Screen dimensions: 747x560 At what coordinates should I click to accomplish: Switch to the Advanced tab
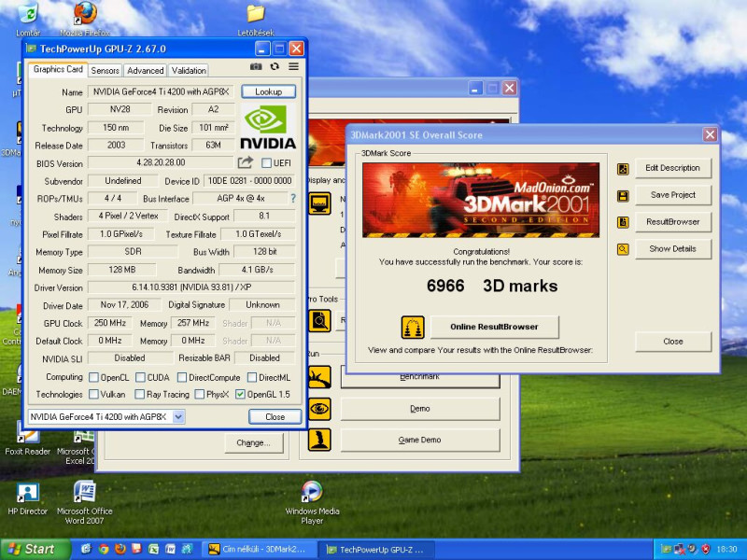click(x=146, y=71)
